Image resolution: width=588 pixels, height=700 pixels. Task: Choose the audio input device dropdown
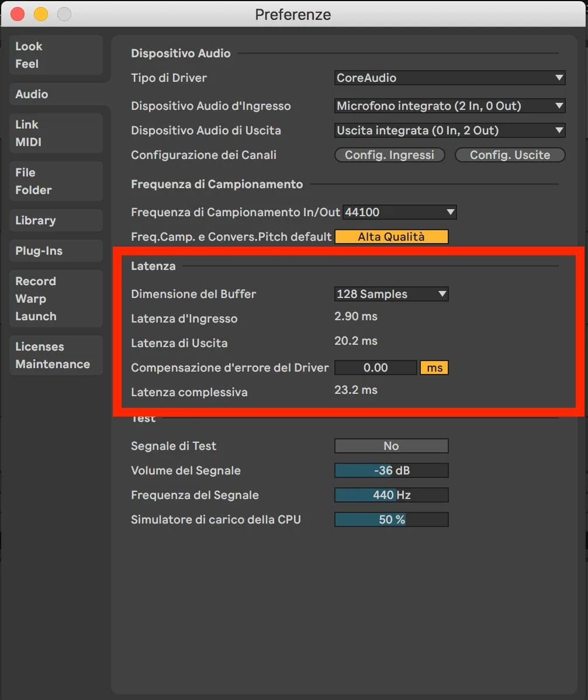[x=449, y=106]
